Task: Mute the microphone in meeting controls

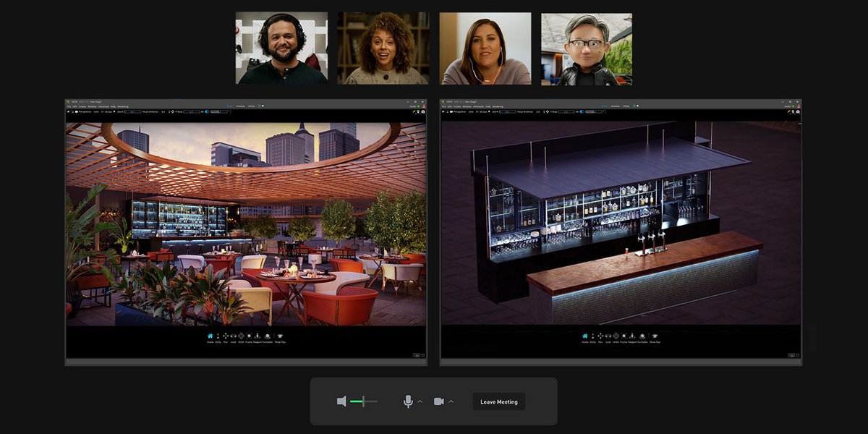Action: pyautogui.click(x=408, y=401)
